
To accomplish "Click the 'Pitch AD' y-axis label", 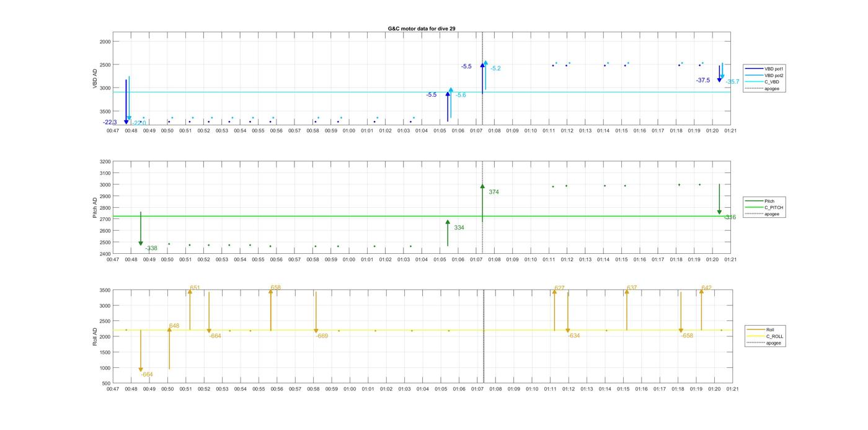I will (95, 208).
